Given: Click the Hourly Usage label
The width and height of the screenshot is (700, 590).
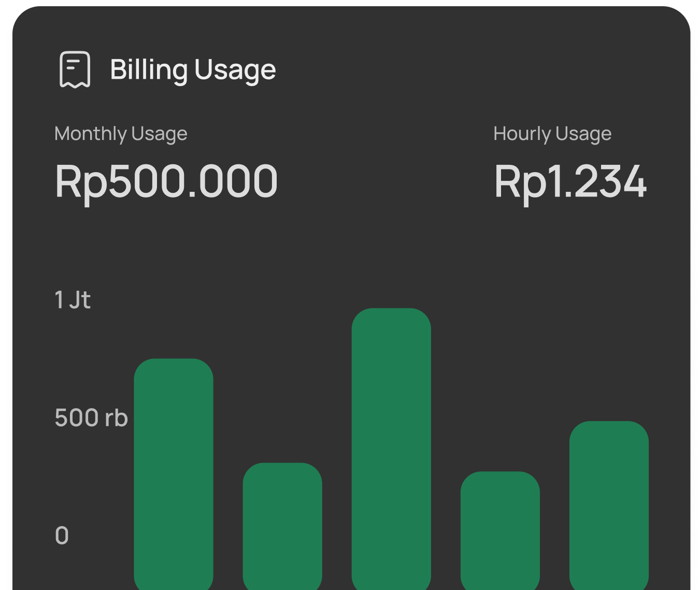Looking at the screenshot, I should point(552,134).
